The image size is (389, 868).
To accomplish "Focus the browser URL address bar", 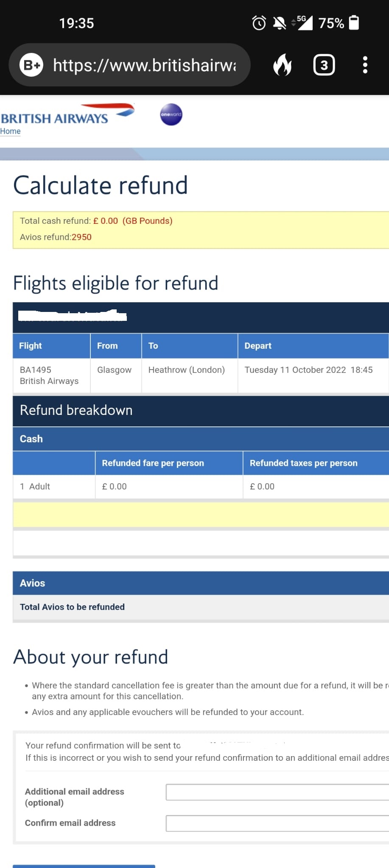I will click(144, 65).
